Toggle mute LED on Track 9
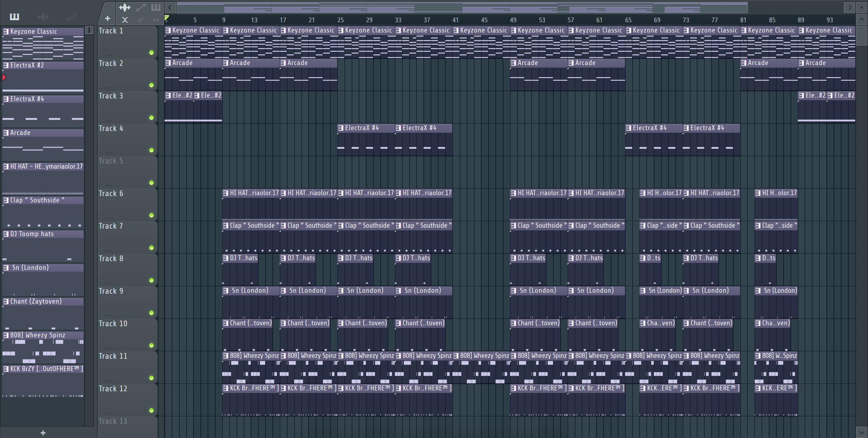This screenshot has height=438, width=868. click(152, 313)
